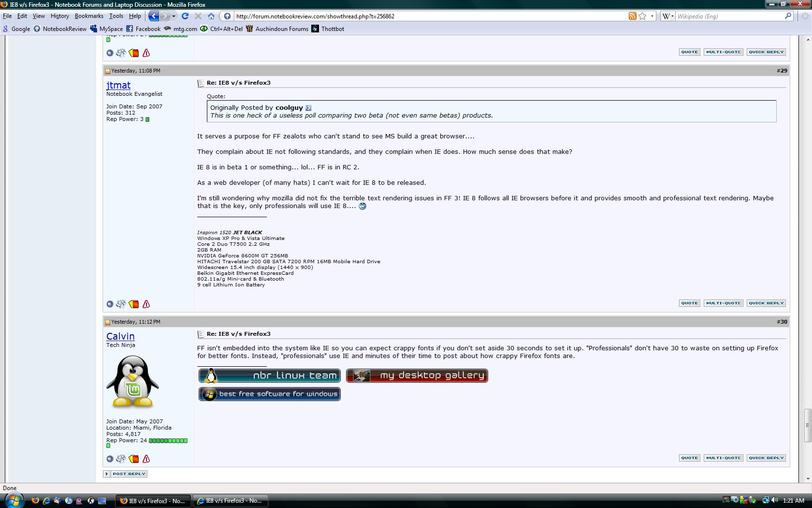Viewport: 812px width, 508px height.
Task: Open the Facebook bookmark
Action: click(143, 29)
